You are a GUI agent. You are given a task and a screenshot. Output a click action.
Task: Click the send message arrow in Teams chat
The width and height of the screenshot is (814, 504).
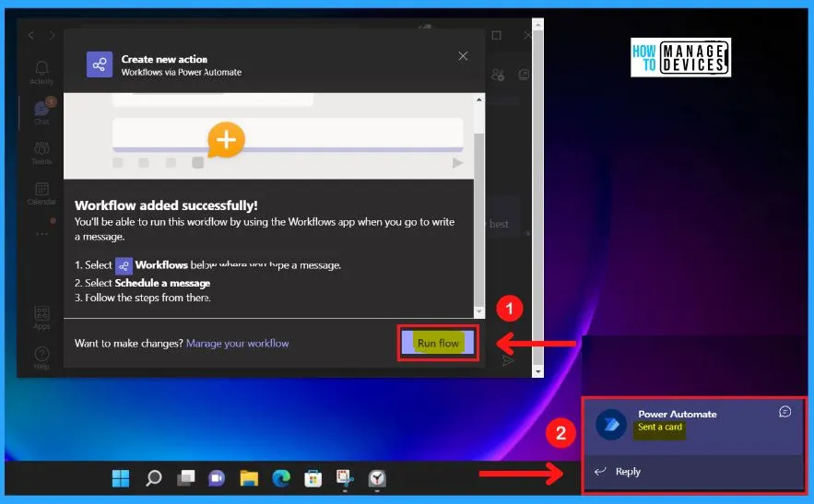coord(508,361)
